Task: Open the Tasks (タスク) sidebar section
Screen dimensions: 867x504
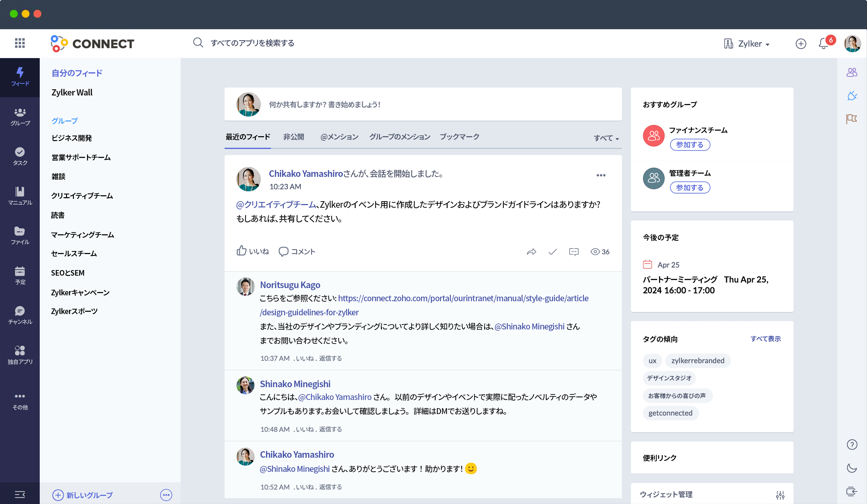Action: coord(20,156)
